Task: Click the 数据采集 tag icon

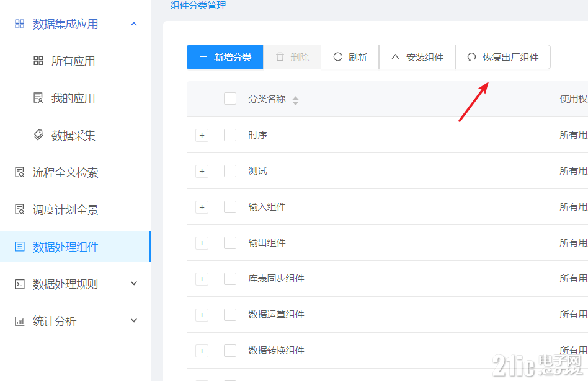Action: pyautogui.click(x=38, y=135)
